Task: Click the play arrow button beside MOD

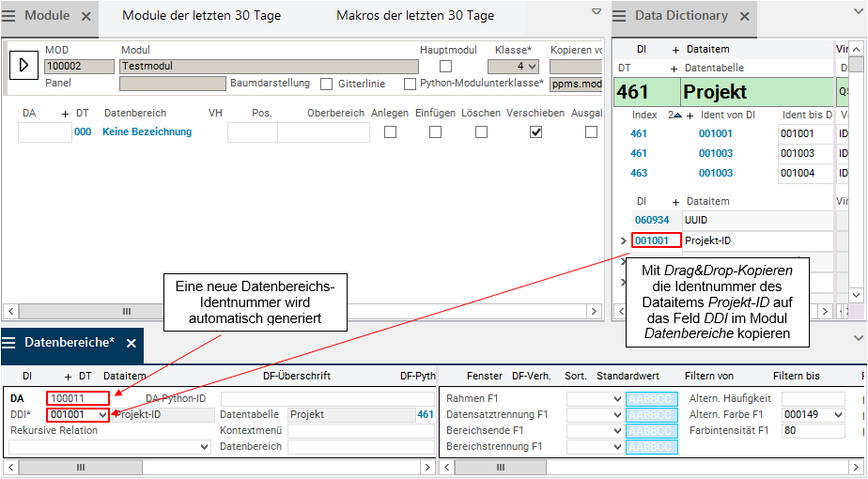Action: click(x=23, y=66)
